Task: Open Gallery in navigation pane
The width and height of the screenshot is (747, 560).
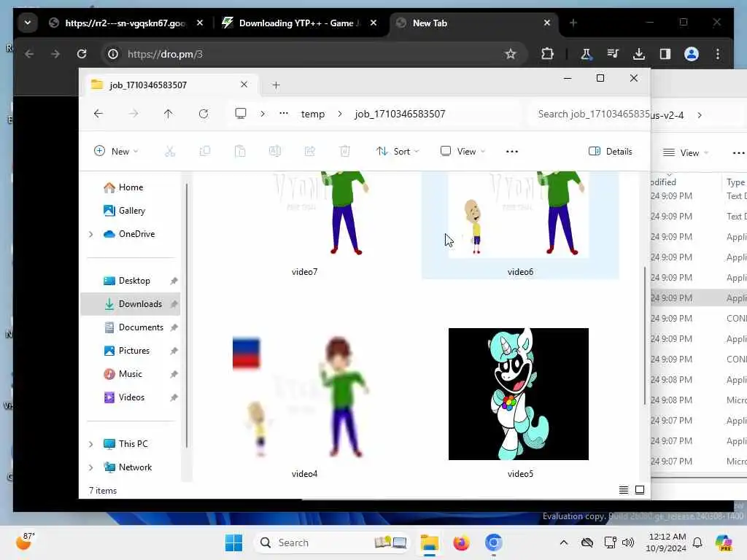Action: 131,211
